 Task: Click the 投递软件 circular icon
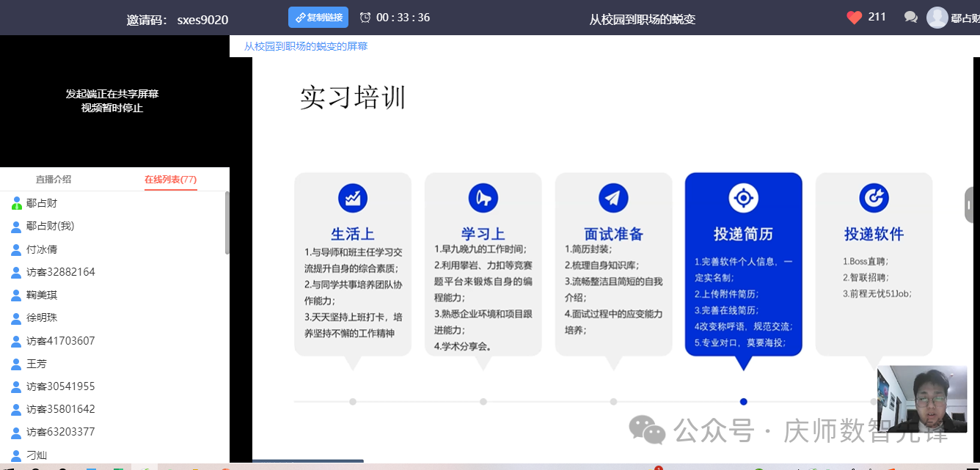[874, 198]
